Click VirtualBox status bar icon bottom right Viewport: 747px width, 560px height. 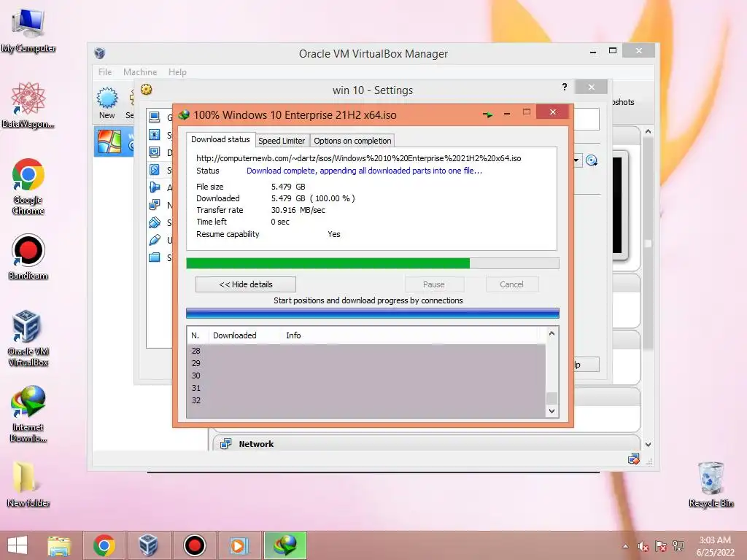pos(634,459)
